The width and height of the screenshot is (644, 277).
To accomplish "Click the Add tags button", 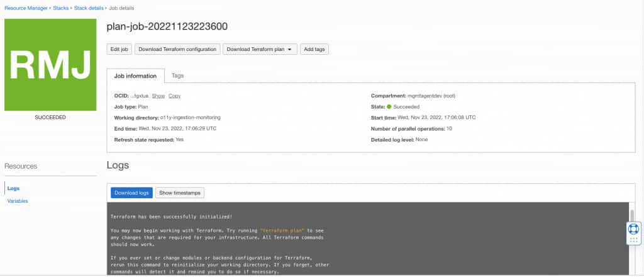I will tap(314, 49).
